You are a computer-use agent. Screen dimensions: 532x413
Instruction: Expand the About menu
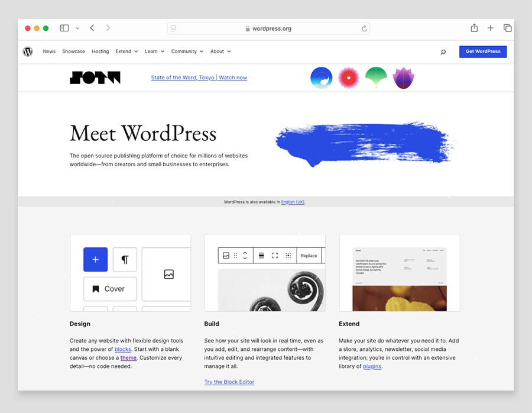click(220, 51)
